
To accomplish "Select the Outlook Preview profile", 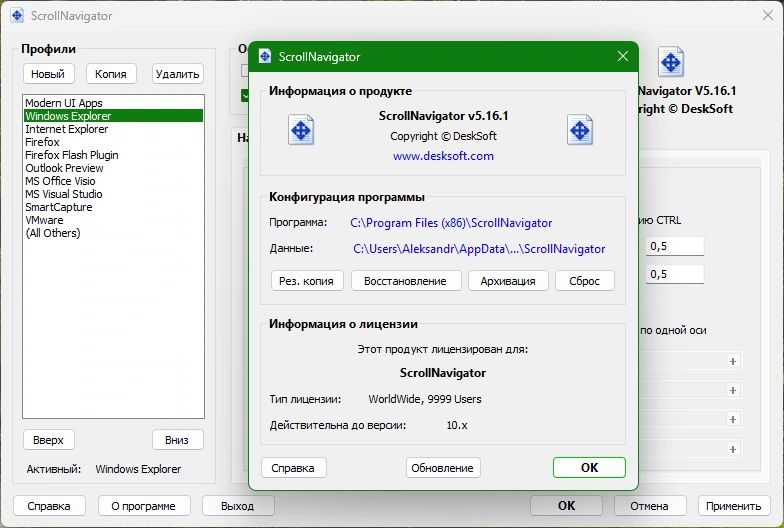I will pyautogui.click(x=114, y=168).
